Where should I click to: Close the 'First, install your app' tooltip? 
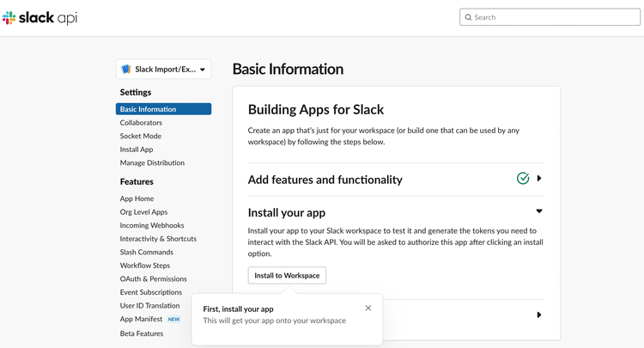(368, 308)
